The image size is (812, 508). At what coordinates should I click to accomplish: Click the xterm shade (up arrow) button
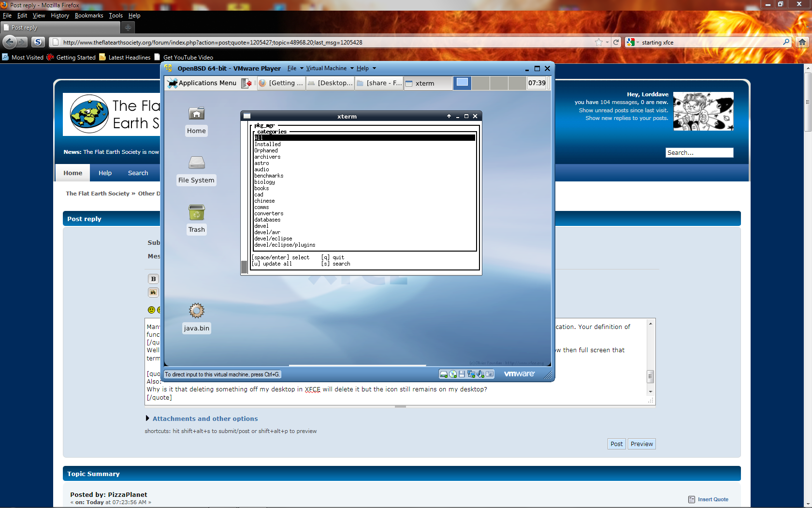pos(449,116)
